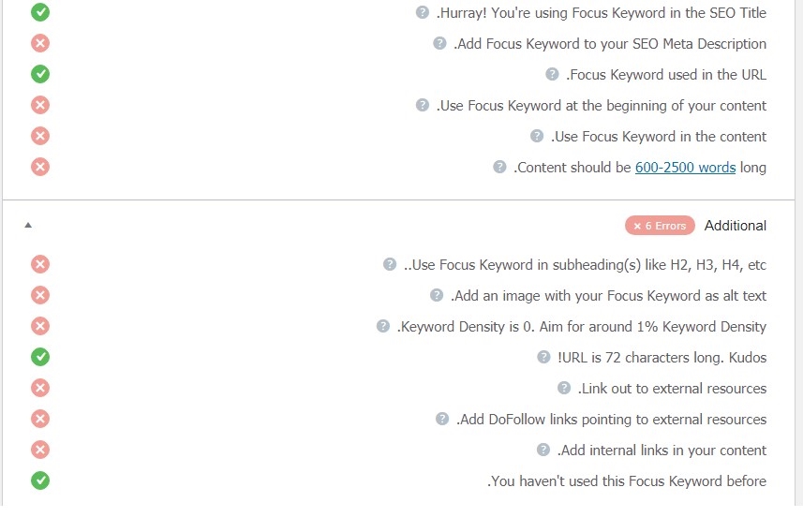Image resolution: width=803 pixels, height=532 pixels.
Task: Open help for internal links check
Action: [543, 451]
